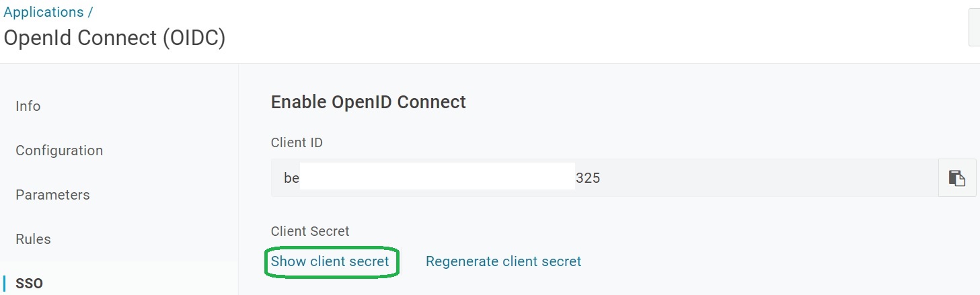Click the Client Secret label
The width and height of the screenshot is (980, 295).
pos(310,231)
